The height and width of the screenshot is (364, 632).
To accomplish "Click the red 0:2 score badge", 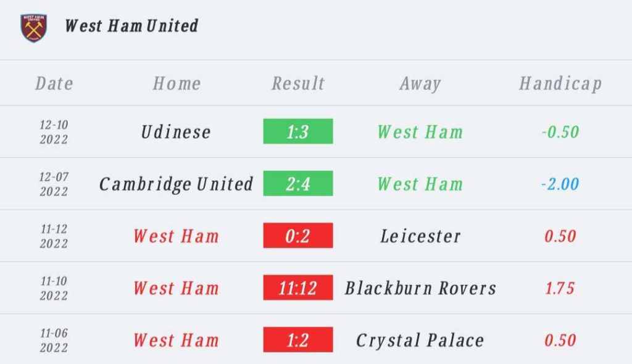I will click(298, 236).
